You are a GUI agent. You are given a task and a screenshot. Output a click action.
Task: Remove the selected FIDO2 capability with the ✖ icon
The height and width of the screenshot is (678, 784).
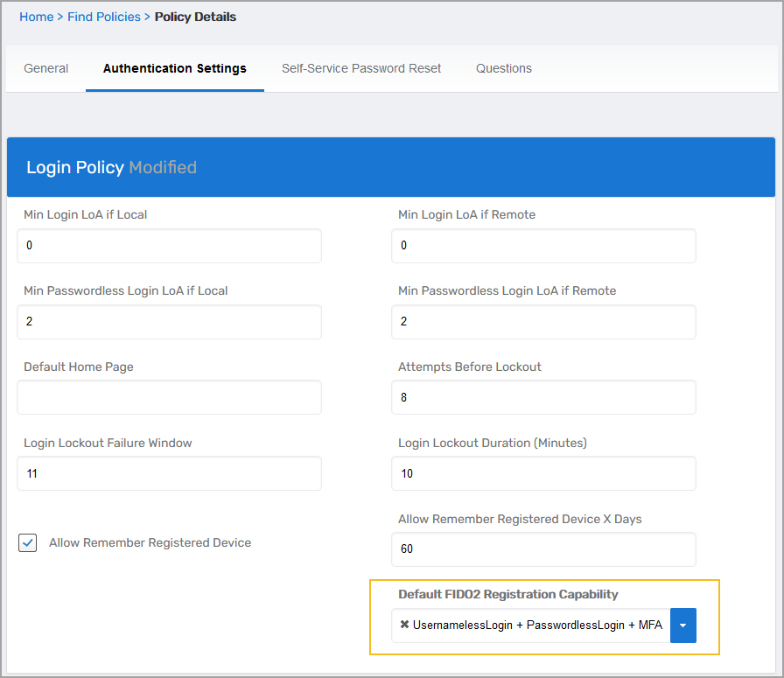404,626
